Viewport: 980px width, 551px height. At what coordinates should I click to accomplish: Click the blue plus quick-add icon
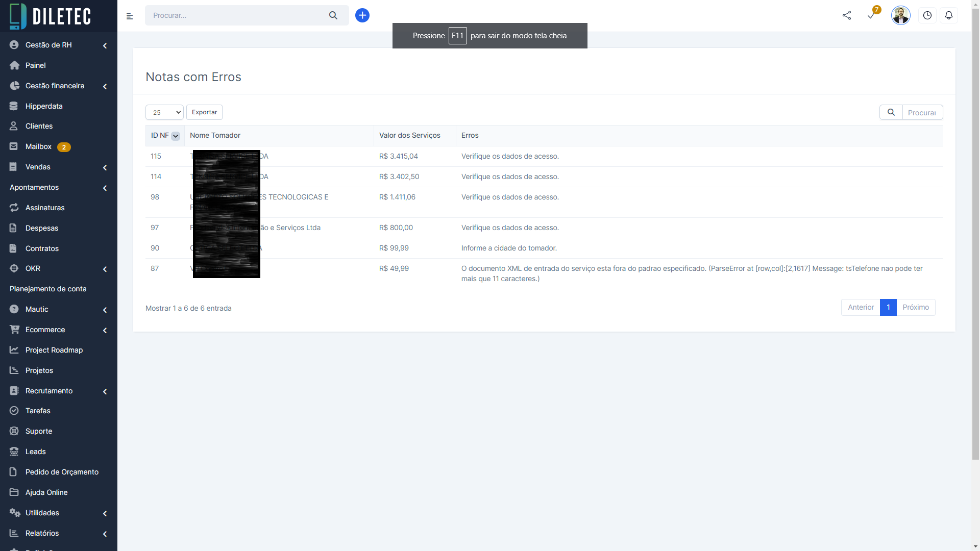coord(362,15)
